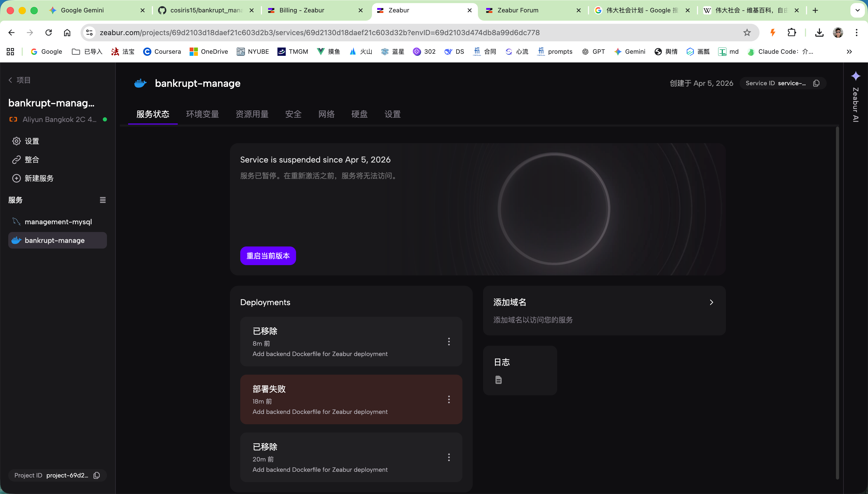This screenshot has height=494, width=868.
Task: Switch to the 安全 tab
Action: click(x=293, y=114)
